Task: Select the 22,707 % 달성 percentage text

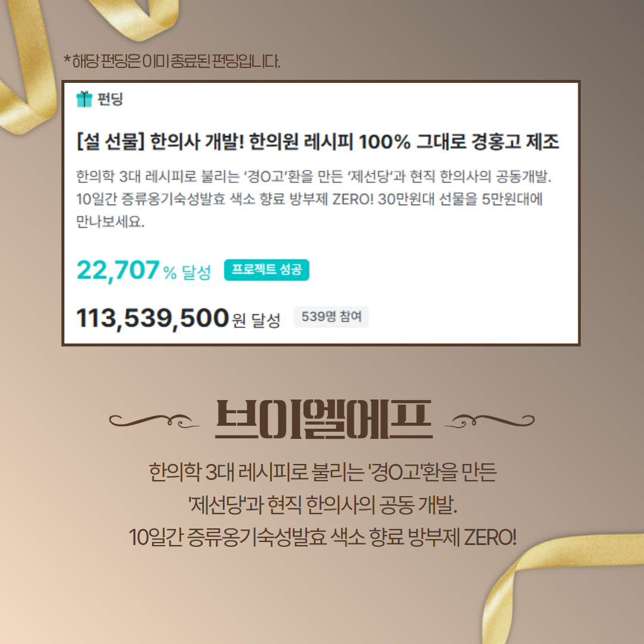Action: coord(144,271)
